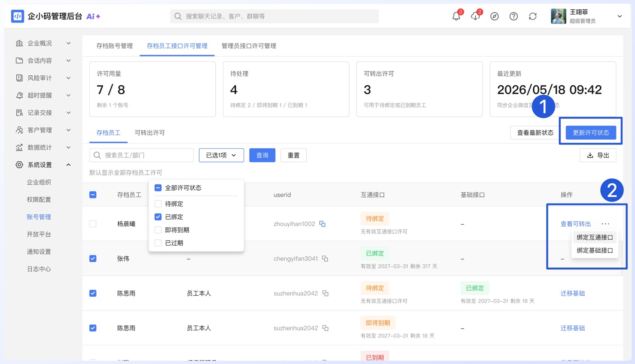The height and width of the screenshot is (364, 635).
Task: Click the 超时提醒 bell icon
Action: click(19, 95)
